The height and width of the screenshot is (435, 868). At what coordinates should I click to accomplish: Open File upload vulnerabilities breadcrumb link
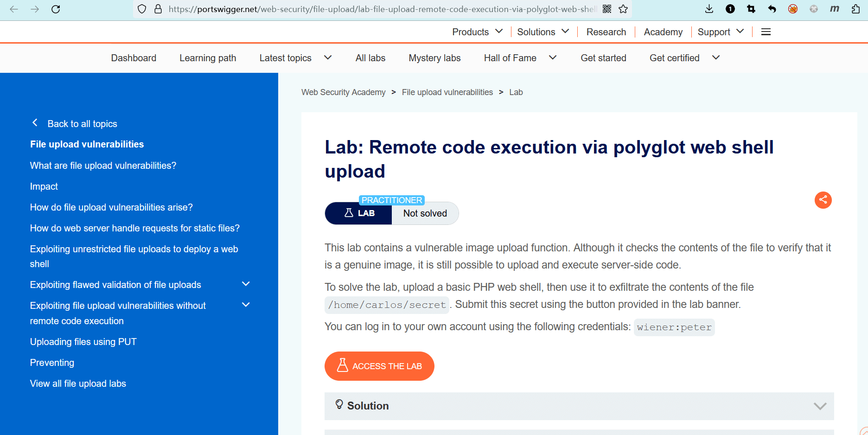[x=447, y=92]
